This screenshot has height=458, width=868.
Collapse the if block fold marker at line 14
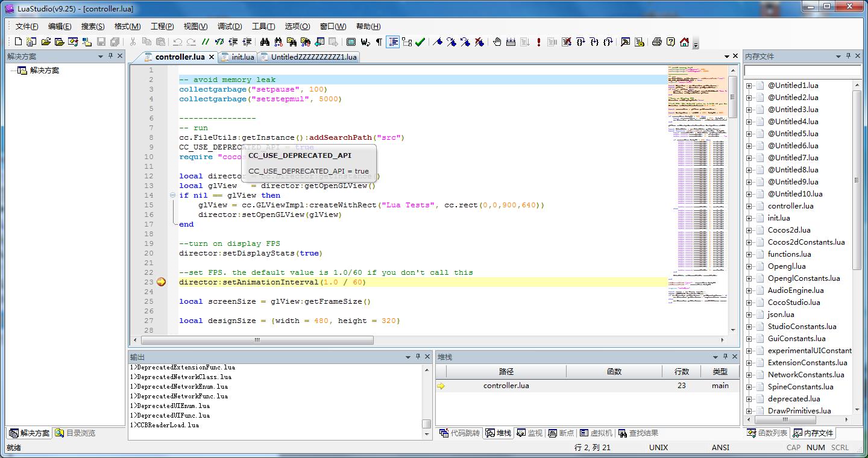tap(172, 195)
